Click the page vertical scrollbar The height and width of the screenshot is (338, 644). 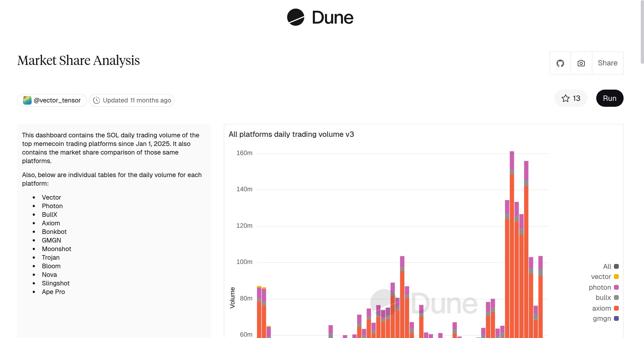point(642,32)
